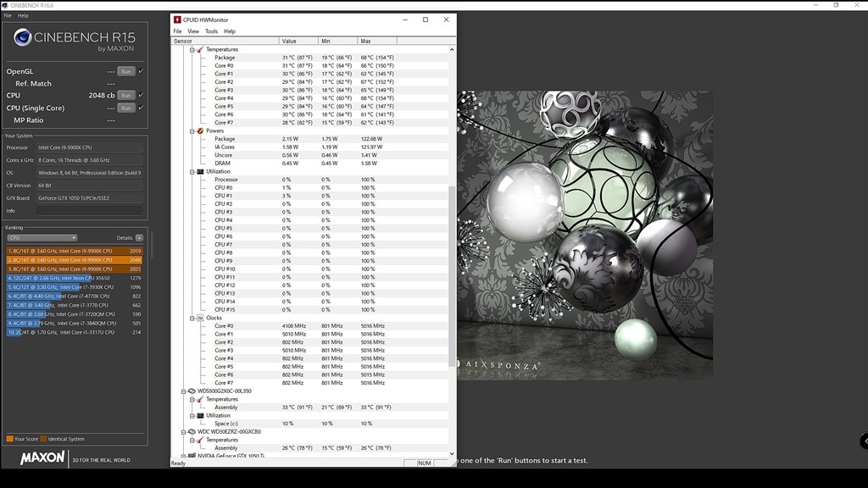The image size is (868, 488).
Task: Click the Cinebench R15 window title icon
Action: pos(5,5)
